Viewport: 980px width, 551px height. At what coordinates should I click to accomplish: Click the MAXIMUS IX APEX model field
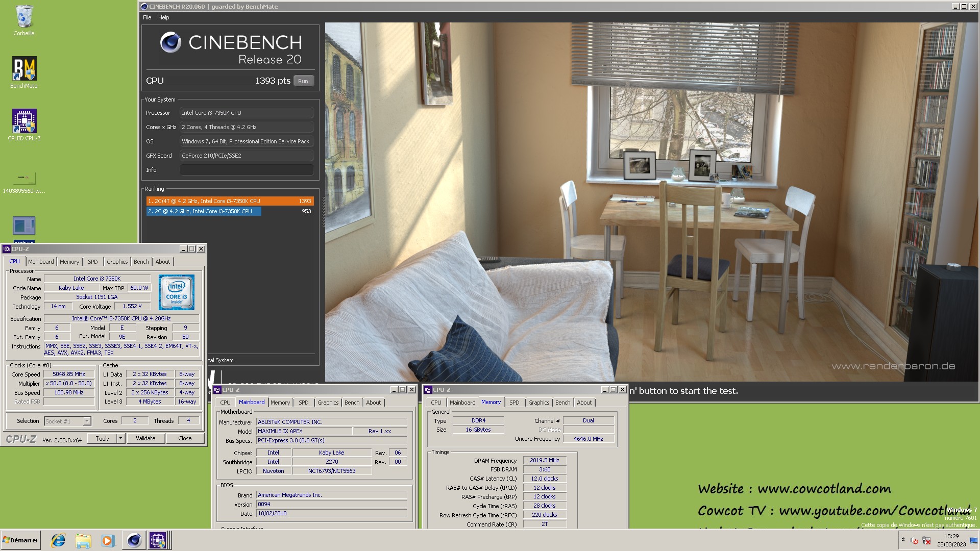(304, 431)
